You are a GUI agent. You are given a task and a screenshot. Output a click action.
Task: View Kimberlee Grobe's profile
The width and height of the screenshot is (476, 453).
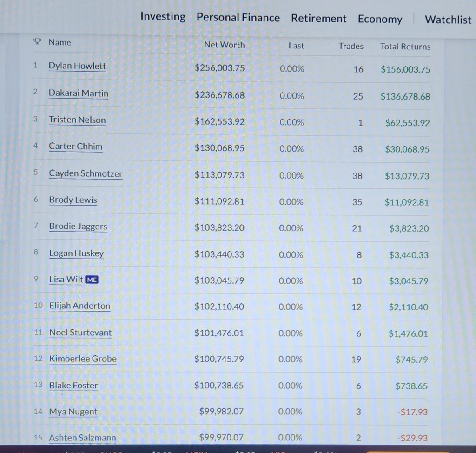(x=83, y=359)
